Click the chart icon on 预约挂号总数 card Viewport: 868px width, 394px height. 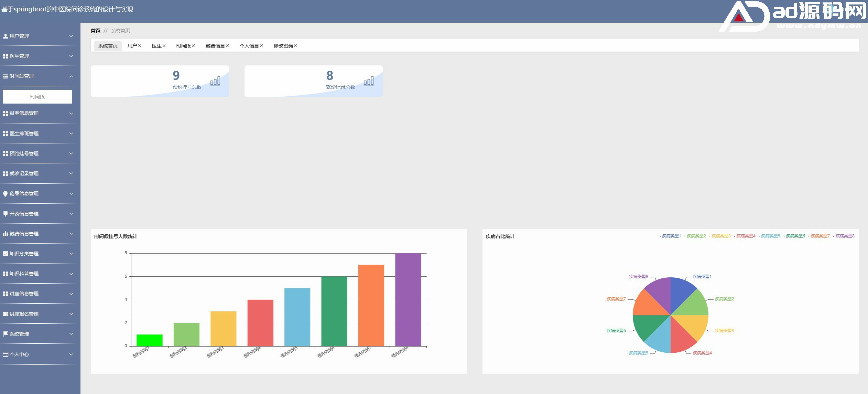click(215, 82)
